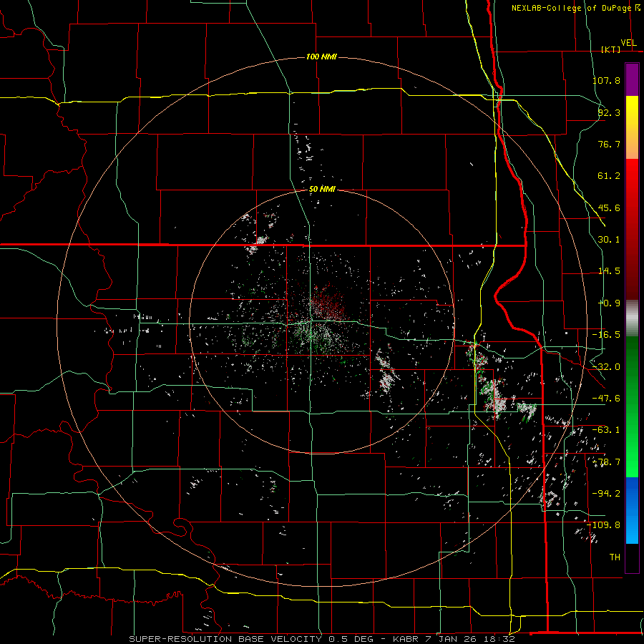Select the -109.8 value on the velocity scale
The height and width of the screenshot is (644, 644).
pyautogui.click(x=604, y=525)
